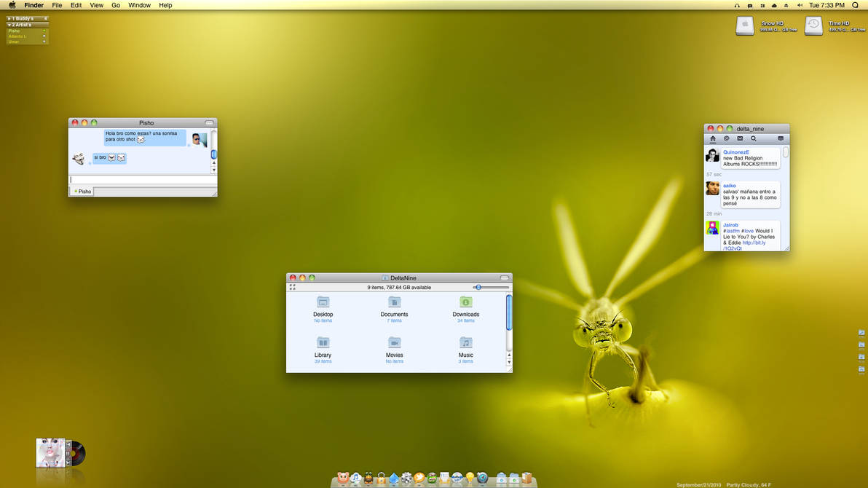This screenshot has height=488, width=868.
Task: Launch the pig app in the dock
Action: [343, 479]
